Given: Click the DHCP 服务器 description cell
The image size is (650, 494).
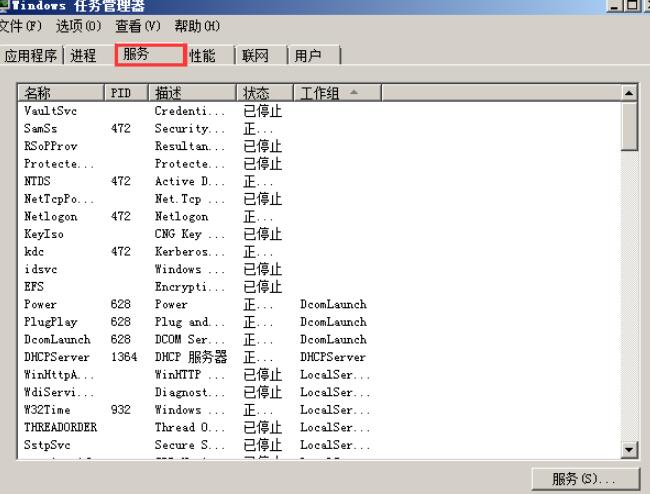Looking at the screenshot, I should (x=191, y=357).
